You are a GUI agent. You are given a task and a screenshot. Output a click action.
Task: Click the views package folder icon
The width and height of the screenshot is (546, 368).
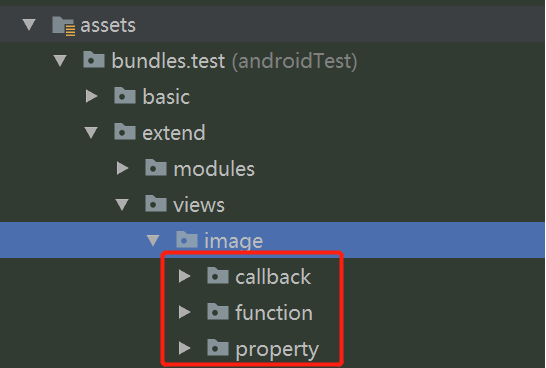pyautogui.click(x=156, y=204)
